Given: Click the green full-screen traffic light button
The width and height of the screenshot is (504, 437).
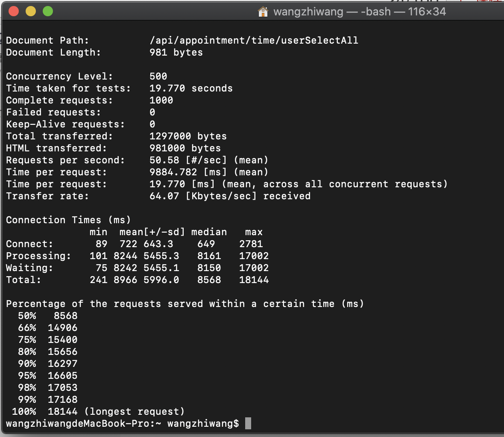Looking at the screenshot, I should tap(47, 12).
